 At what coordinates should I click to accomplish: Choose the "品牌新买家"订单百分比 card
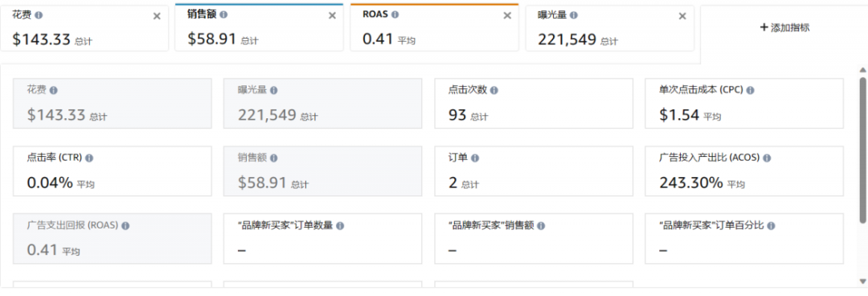(x=744, y=239)
